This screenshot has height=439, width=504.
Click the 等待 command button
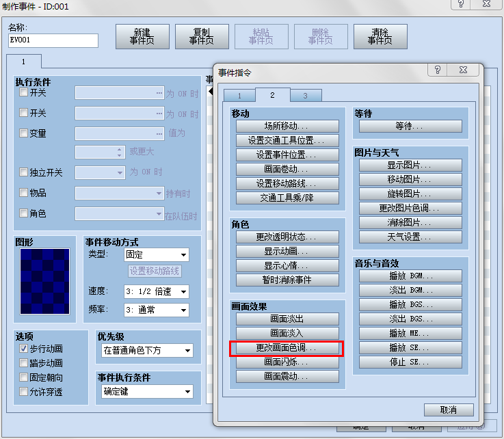(410, 127)
